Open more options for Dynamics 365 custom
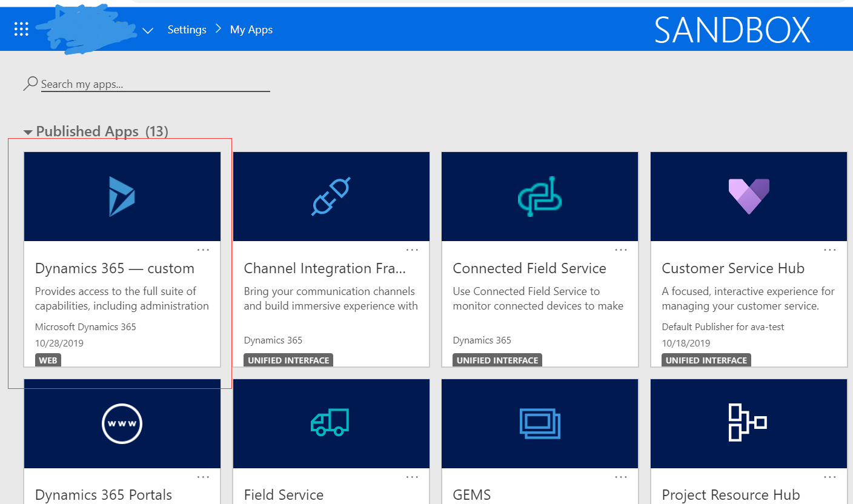The width and height of the screenshot is (853, 504). pyautogui.click(x=204, y=250)
